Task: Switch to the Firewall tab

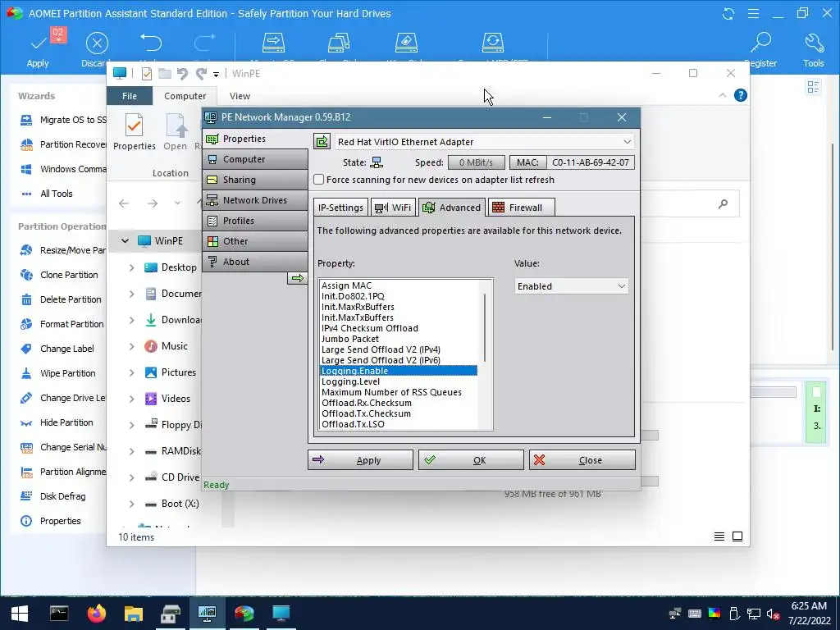Action: click(x=521, y=208)
